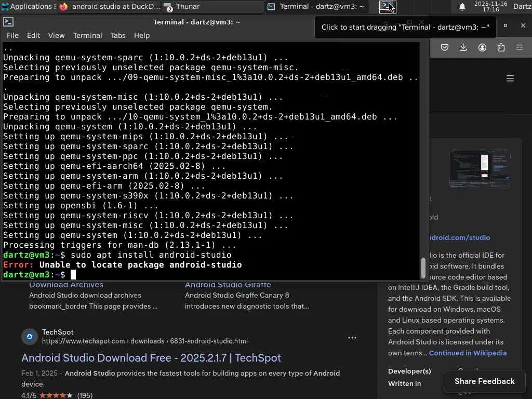Open the Continued in Wikipedia link
Viewport: 532px width, 399px height.
[x=468, y=353]
